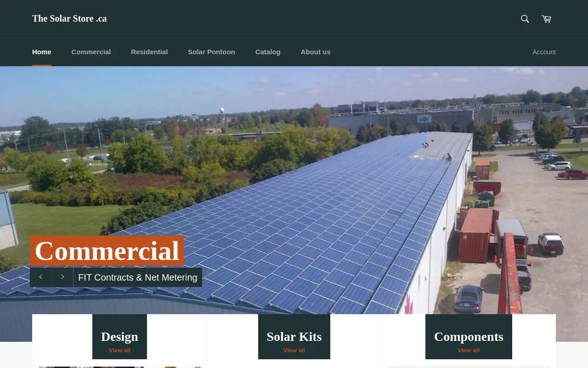Open the Solar Kits collection heading
This screenshot has height=368, width=588.
pyautogui.click(x=294, y=336)
